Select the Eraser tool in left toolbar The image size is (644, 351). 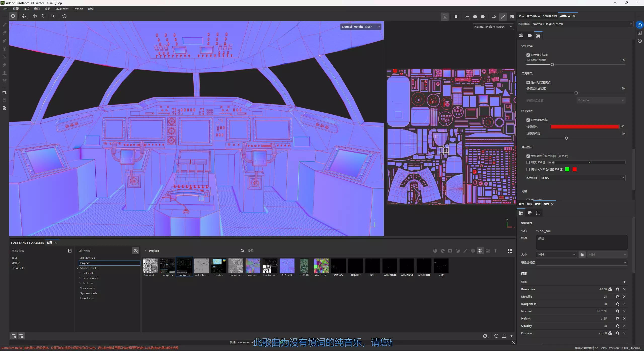(x=4, y=33)
